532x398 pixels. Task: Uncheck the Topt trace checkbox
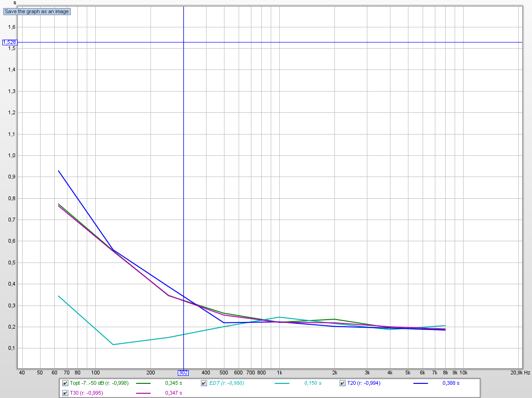tap(65, 383)
